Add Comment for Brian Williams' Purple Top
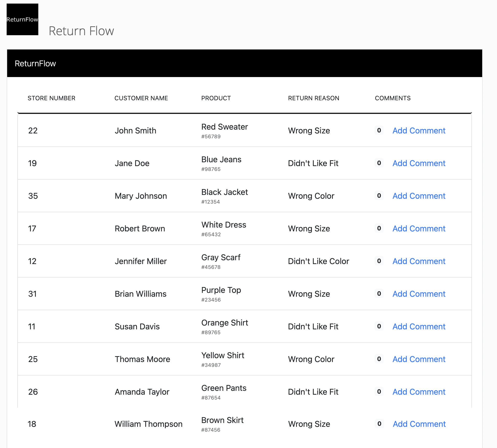497x448 pixels. (419, 294)
